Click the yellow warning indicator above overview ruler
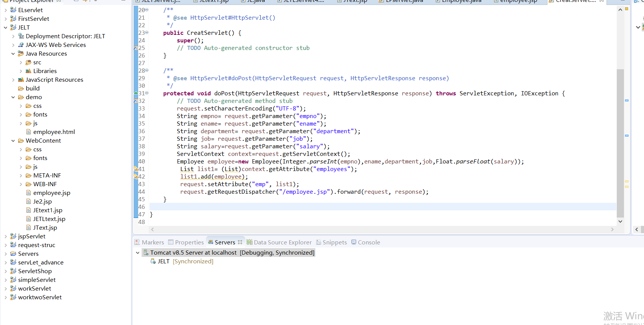Image resolution: width=644 pixels, height=325 pixels. click(x=627, y=8)
